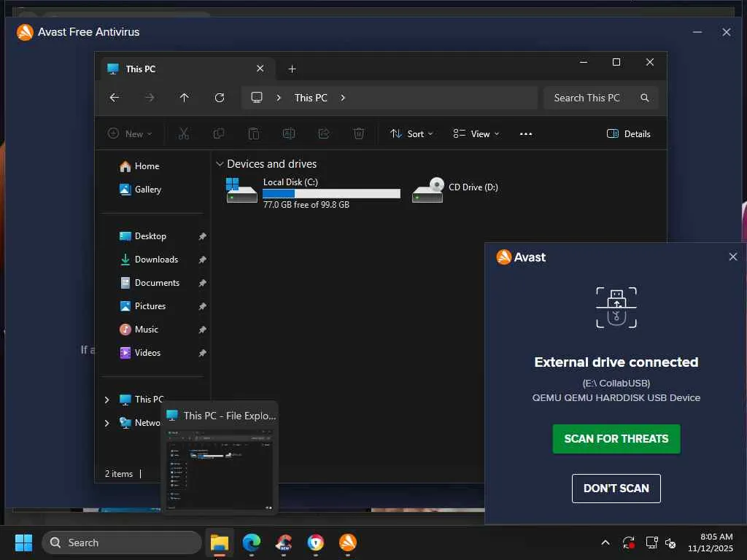Minimize the Avast Free Antivirus window
The image size is (747, 560).
[x=697, y=32]
